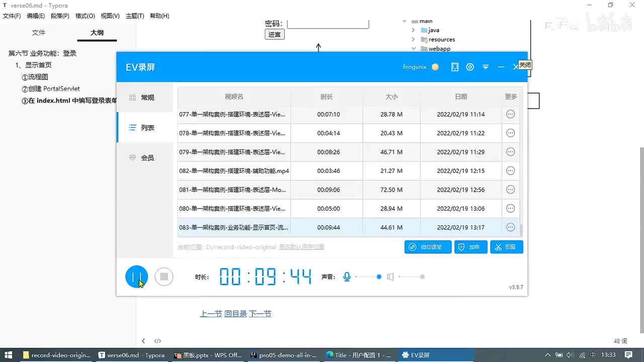Open the 视图(V) menu in Typora
Viewport: 644px width, 362px height.
(x=110, y=16)
